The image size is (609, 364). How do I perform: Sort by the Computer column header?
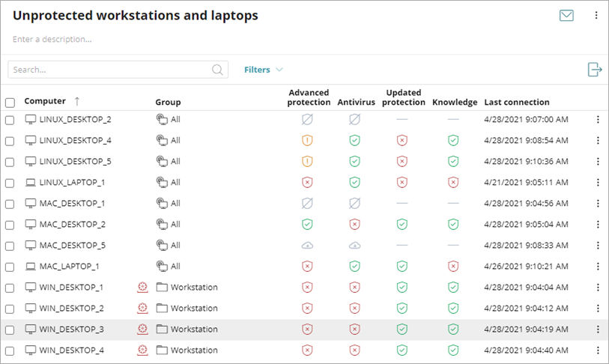(x=45, y=101)
